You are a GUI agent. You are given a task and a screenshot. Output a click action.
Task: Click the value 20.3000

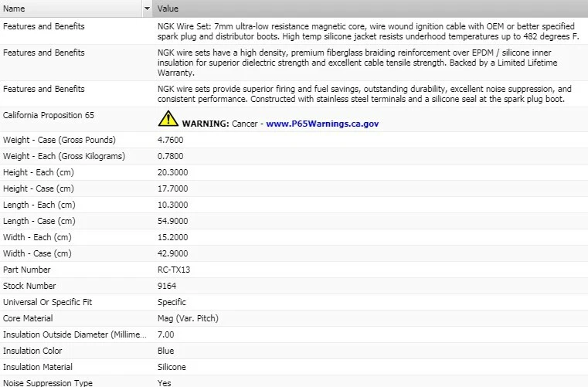[x=172, y=172]
